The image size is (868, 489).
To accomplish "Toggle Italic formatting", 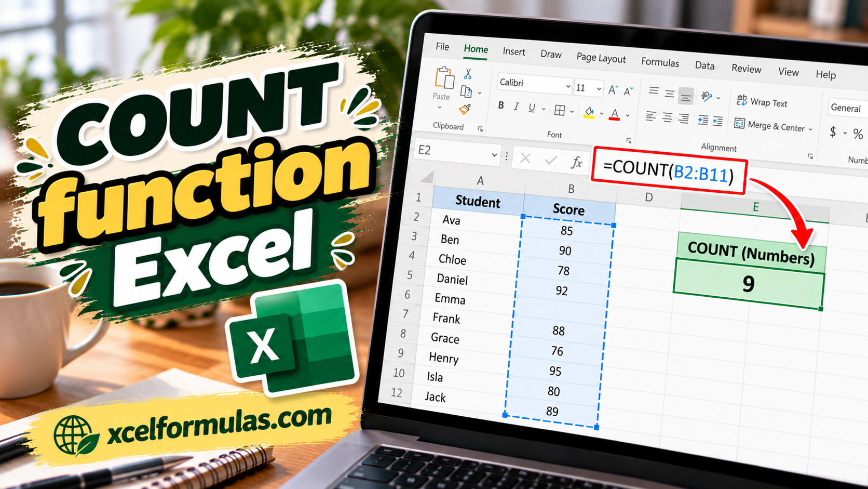I will point(516,107).
